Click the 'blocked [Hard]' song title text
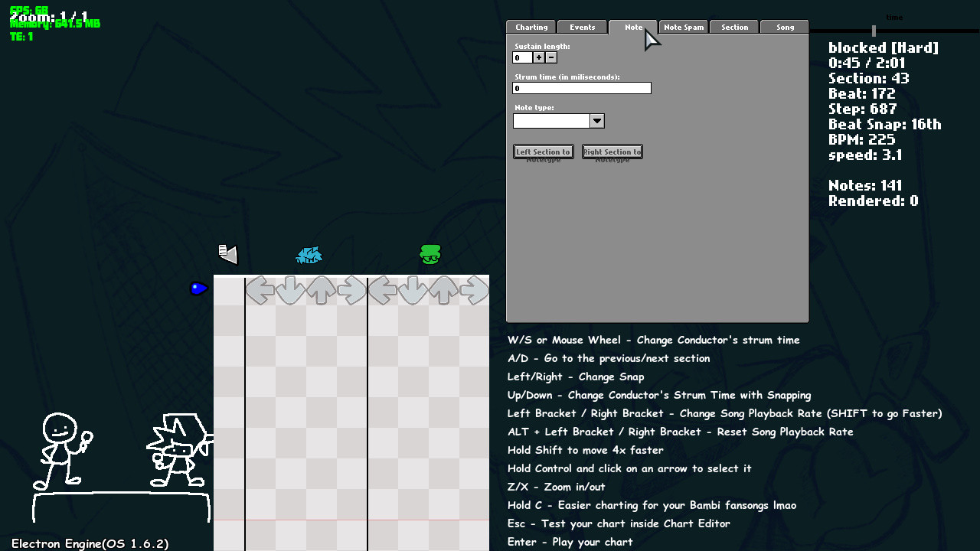The image size is (980, 551). click(x=884, y=48)
